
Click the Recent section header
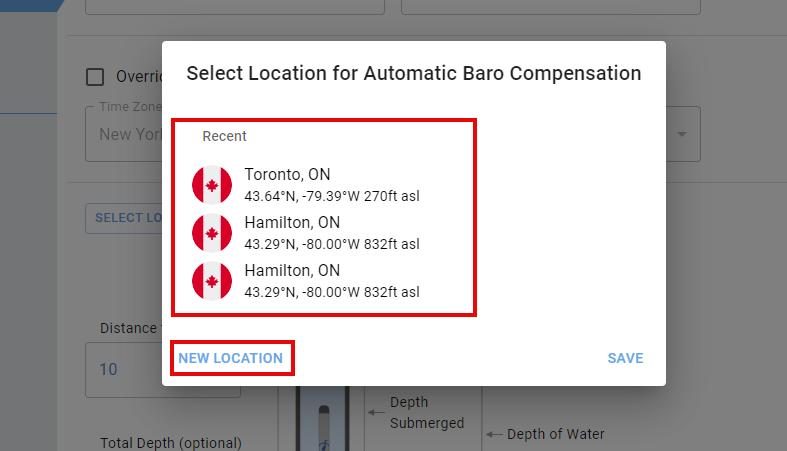224,136
